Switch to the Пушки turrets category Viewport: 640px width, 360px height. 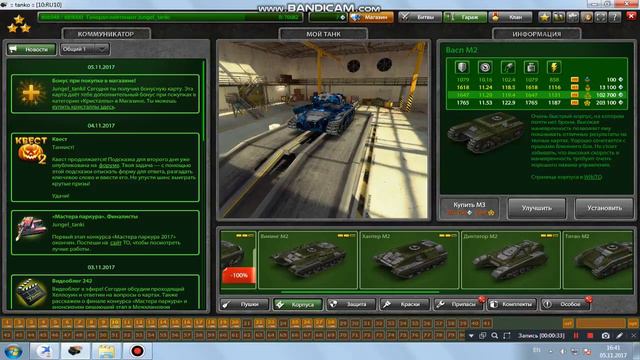pos(244,304)
